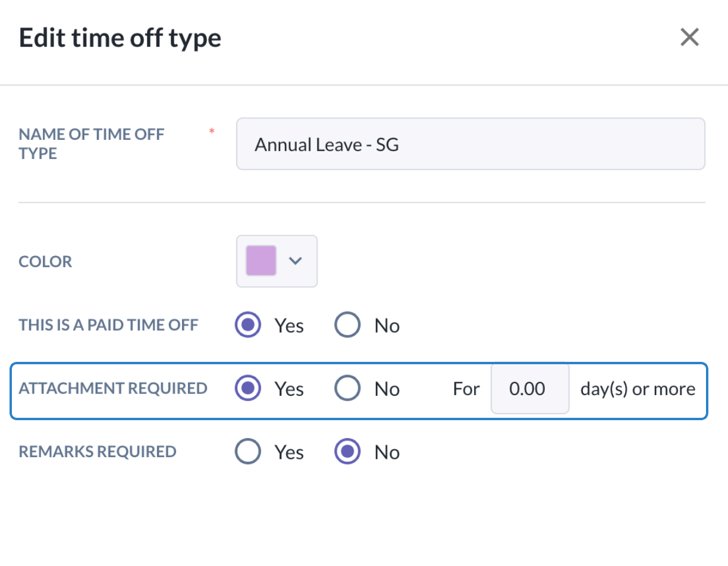
Task: Click the 'For' text before days field
Action: click(x=466, y=389)
